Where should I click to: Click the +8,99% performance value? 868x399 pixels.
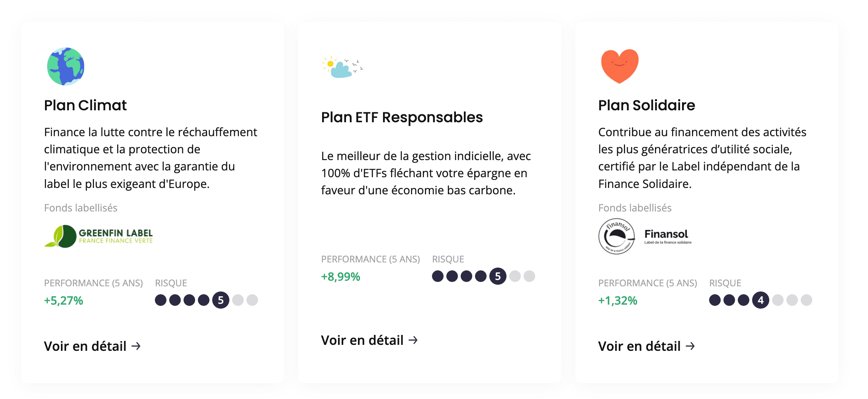point(340,277)
